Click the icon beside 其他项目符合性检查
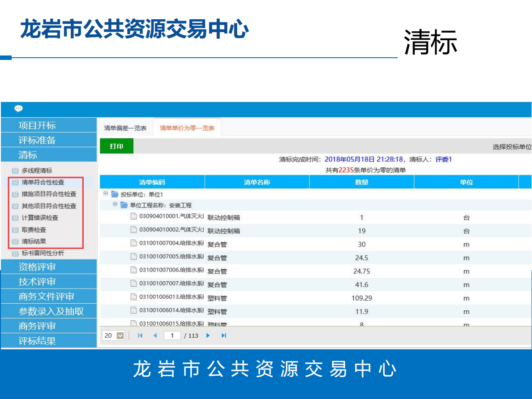Screen dimensions: 532x399 click(x=15, y=206)
